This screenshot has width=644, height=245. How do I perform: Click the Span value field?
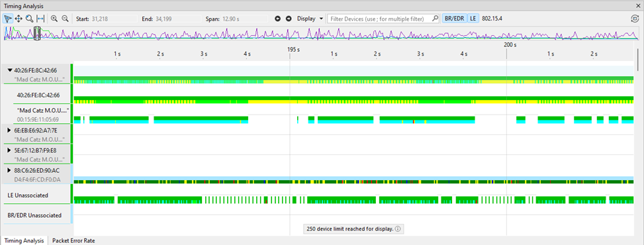click(244, 19)
